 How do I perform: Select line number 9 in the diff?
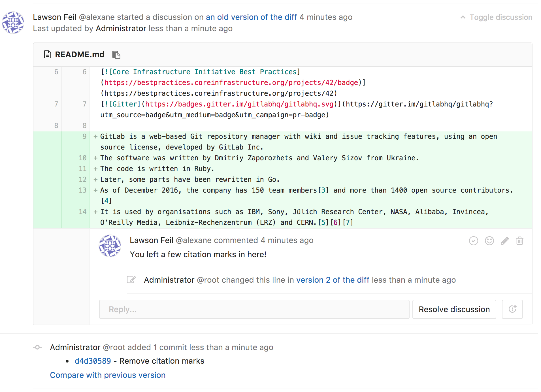pyautogui.click(x=84, y=136)
